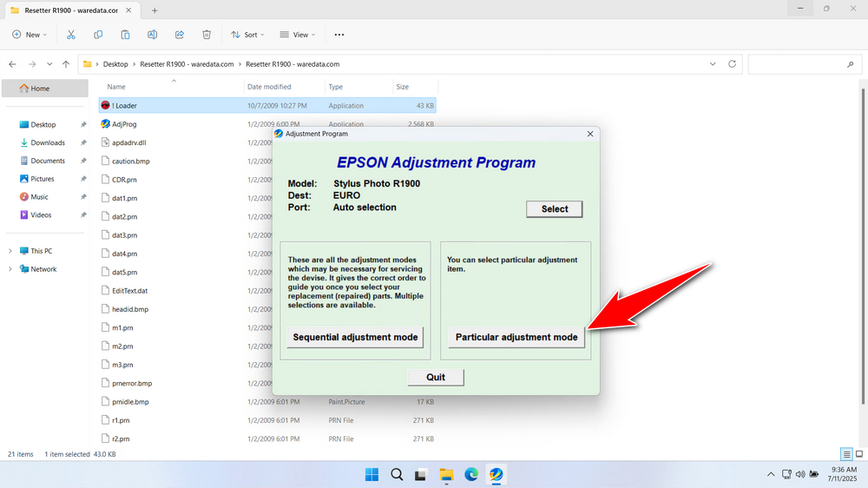Click Sequential adjustment mode button

click(x=355, y=337)
